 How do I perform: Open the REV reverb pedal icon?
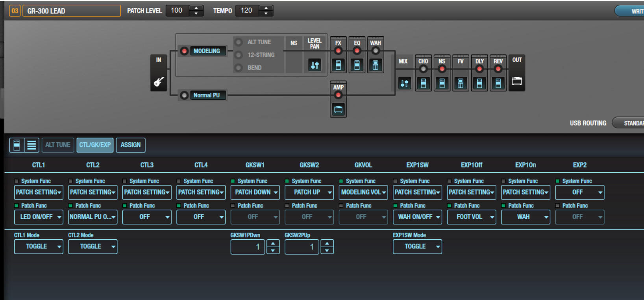(498, 83)
